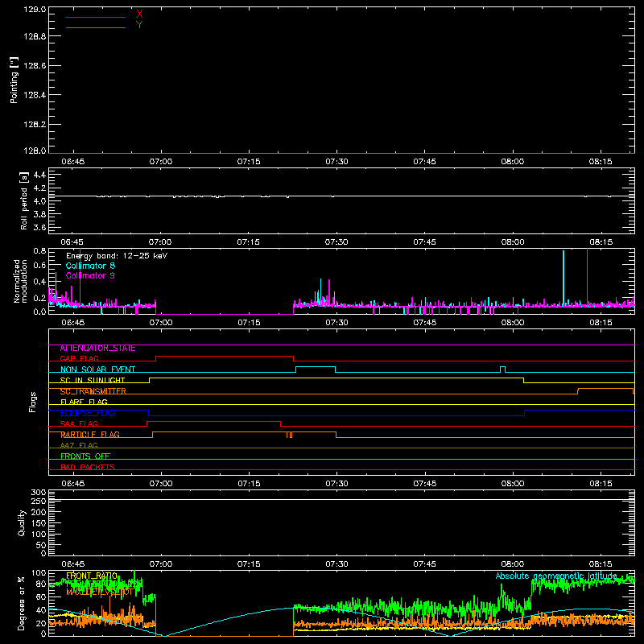Screen dimensions: 644x644
Task: Click the 100 tick on Quality axis
Action: (38, 535)
